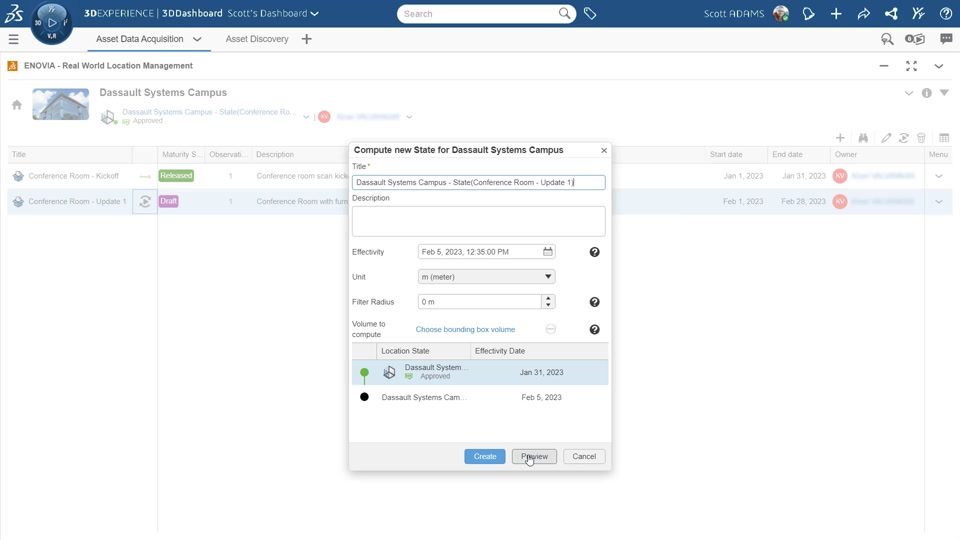
Task: Close the Compute new State dialog
Action: pyautogui.click(x=604, y=150)
